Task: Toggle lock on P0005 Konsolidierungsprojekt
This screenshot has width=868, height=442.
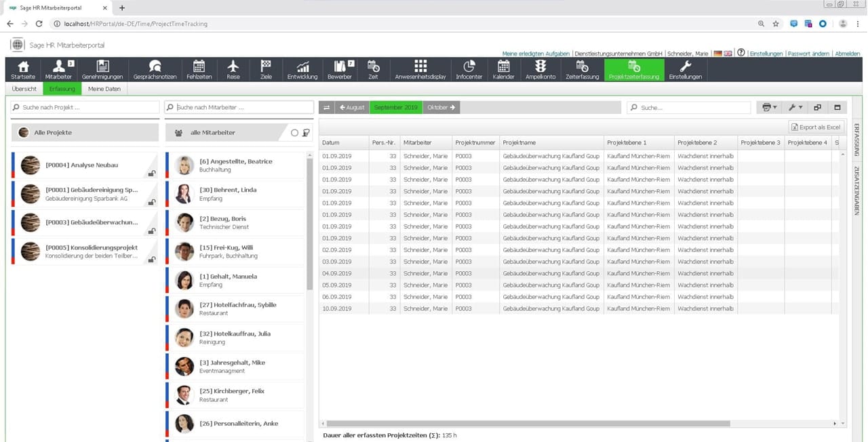Action: click(x=152, y=260)
